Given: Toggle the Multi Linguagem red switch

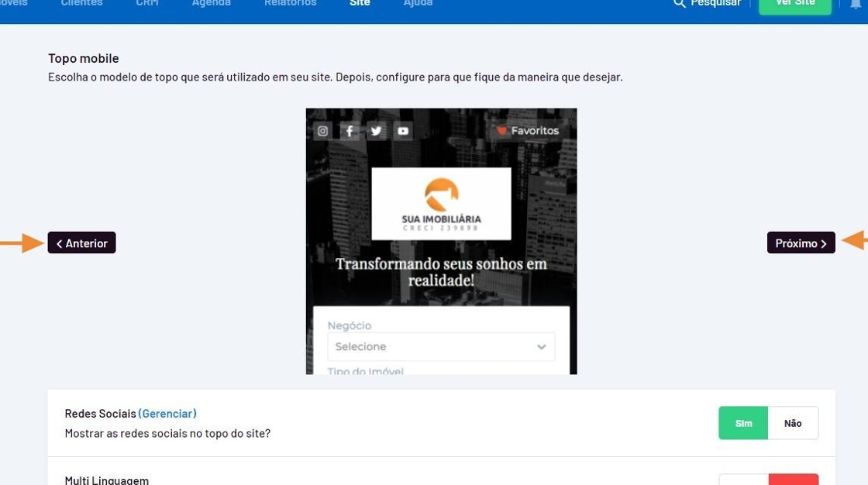Looking at the screenshot, I should (793, 480).
